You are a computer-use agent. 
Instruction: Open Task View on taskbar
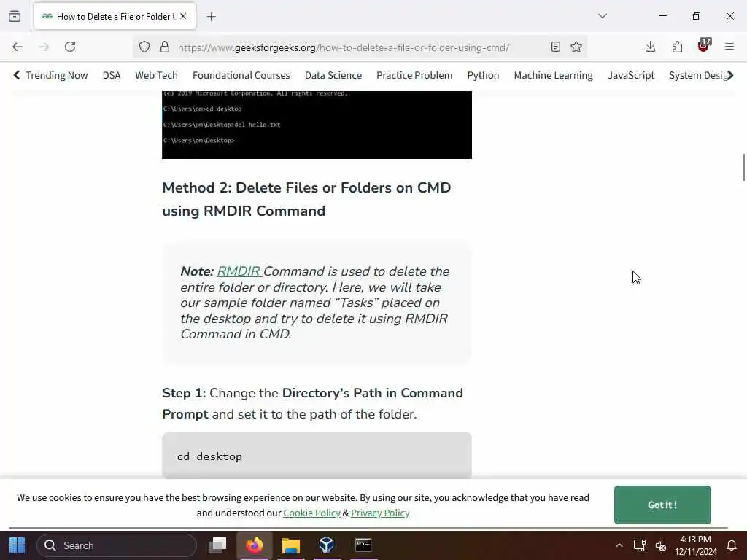pos(217,545)
